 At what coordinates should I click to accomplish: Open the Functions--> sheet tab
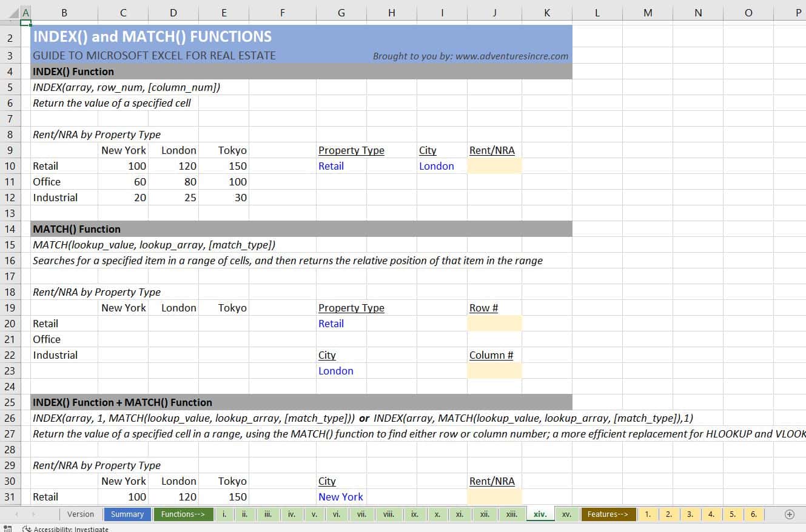(183, 514)
